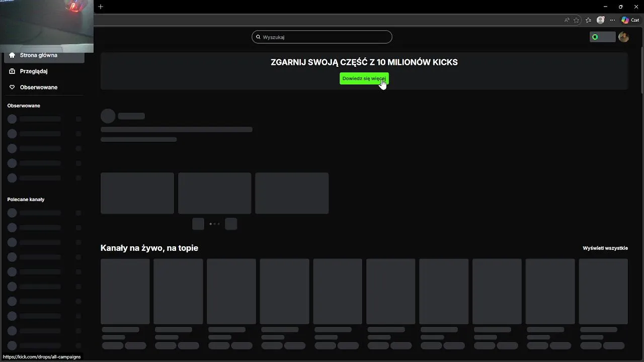Add this page to favorites with star

pos(577,20)
